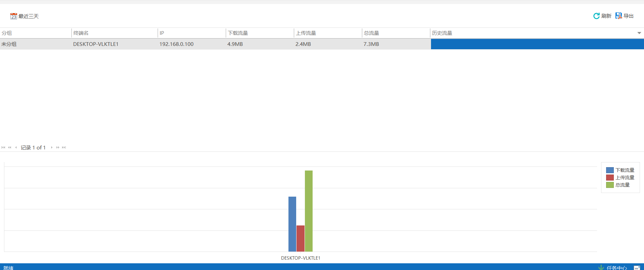Open the 最近三天 date range selector
This screenshot has height=270, width=644.
[29, 16]
